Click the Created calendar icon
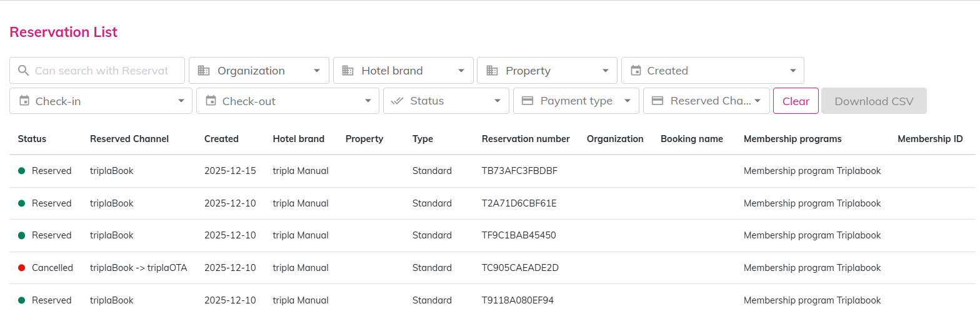The height and width of the screenshot is (316, 980). pos(636,71)
